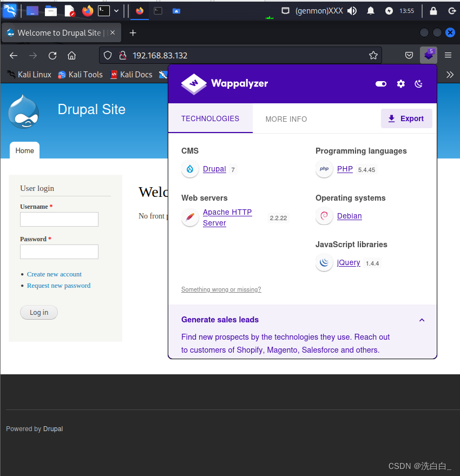The image size is (460, 476).
Task: Click the power manager icon
Action: pos(389,11)
